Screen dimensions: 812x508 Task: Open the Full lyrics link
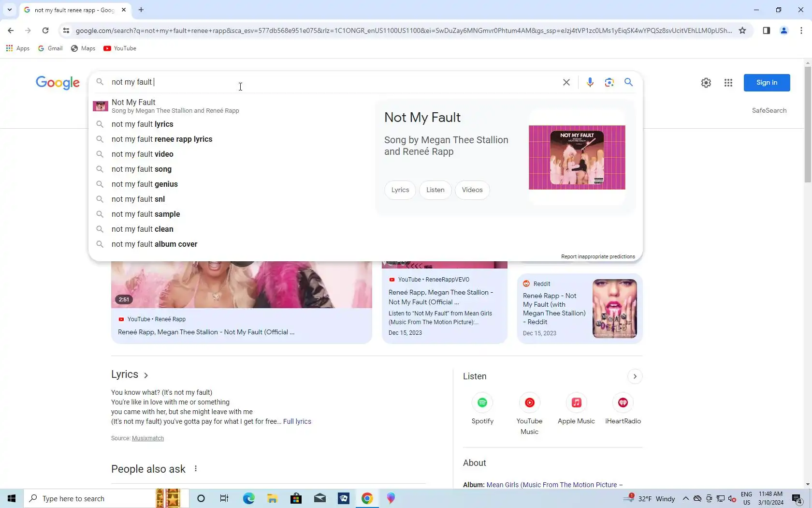click(x=297, y=422)
